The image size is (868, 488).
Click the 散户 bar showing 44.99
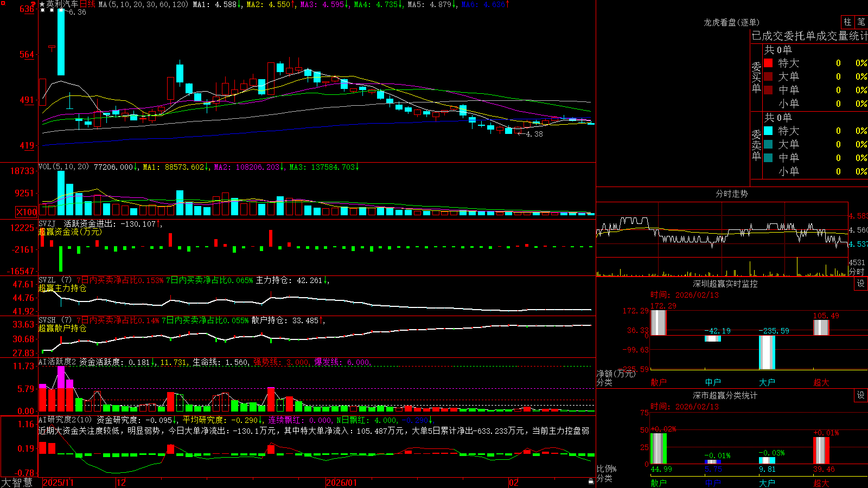point(658,448)
